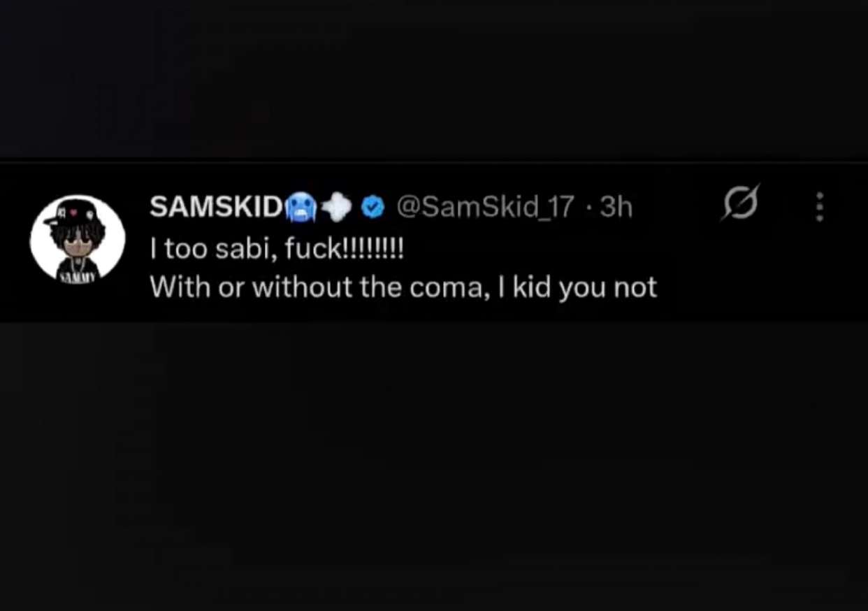Viewport: 868px width, 611px height.
Task: Open the Grok explain icon on the post
Action: click(740, 206)
